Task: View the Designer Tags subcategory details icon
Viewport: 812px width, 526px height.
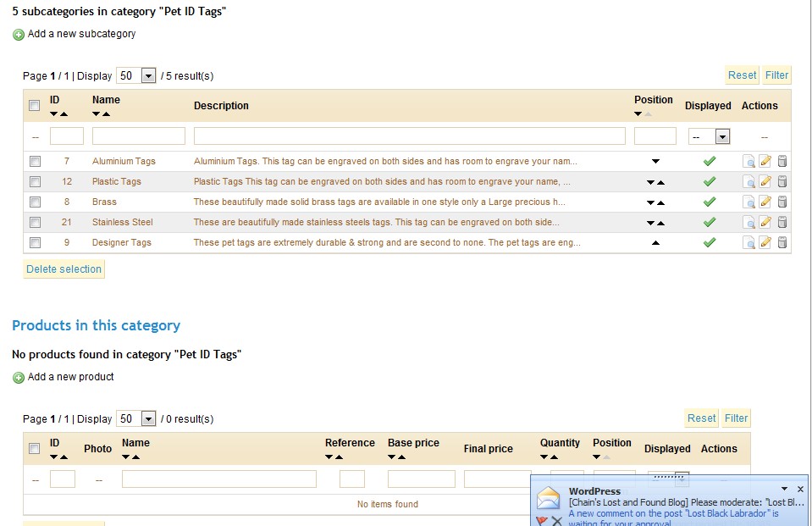Action: (x=748, y=242)
